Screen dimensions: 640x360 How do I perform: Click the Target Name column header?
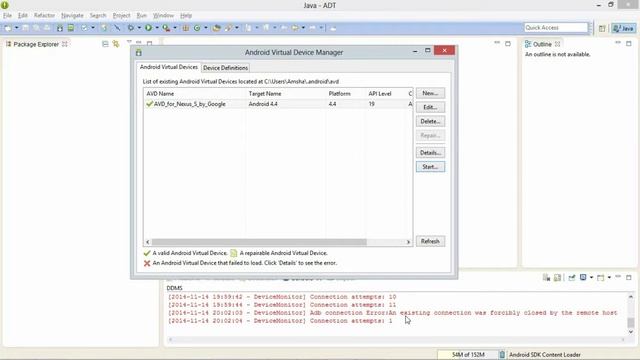[x=286, y=93]
